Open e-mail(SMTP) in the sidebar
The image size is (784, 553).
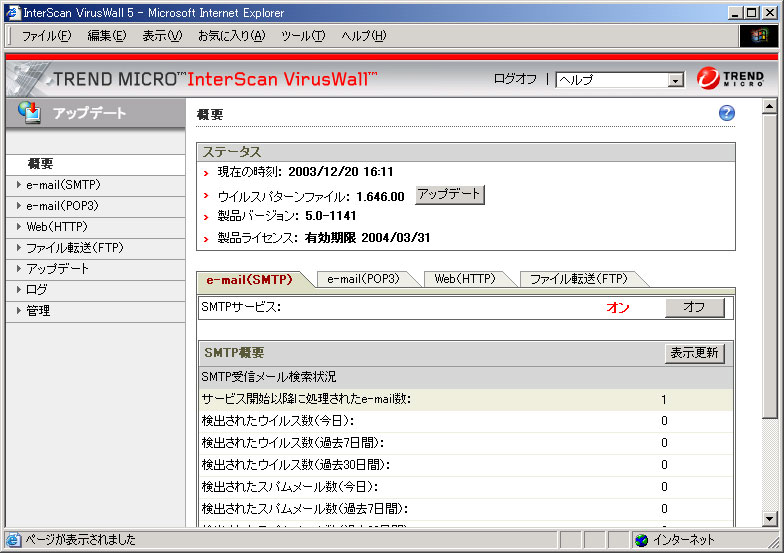[64, 184]
